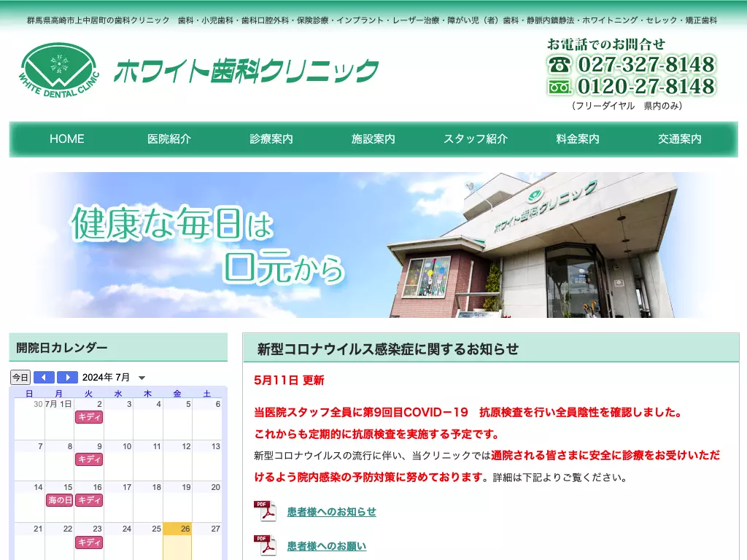Open the PDF icon beside 患者様へのお願い
747x560 pixels.
(x=266, y=545)
